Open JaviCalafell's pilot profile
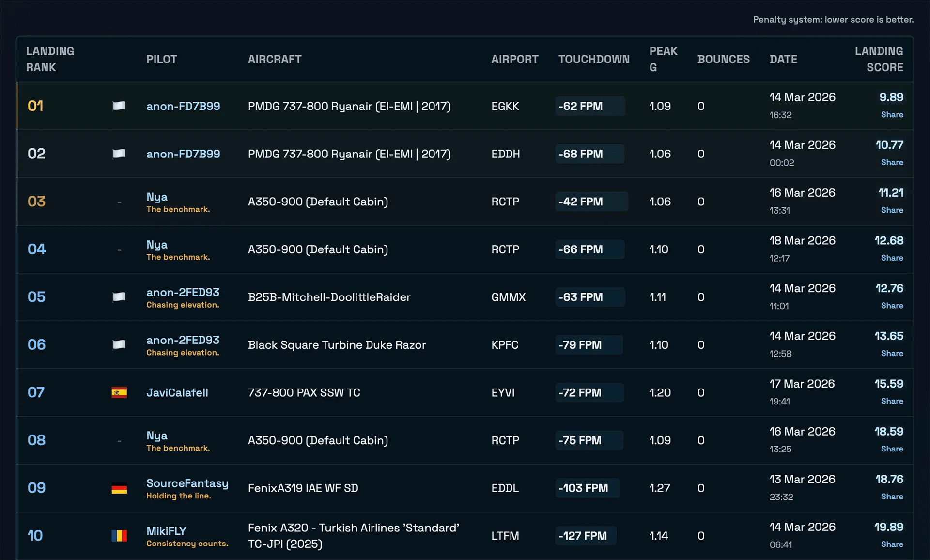The width and height of the screenshot is (930, 560). (x=177, y=393)
